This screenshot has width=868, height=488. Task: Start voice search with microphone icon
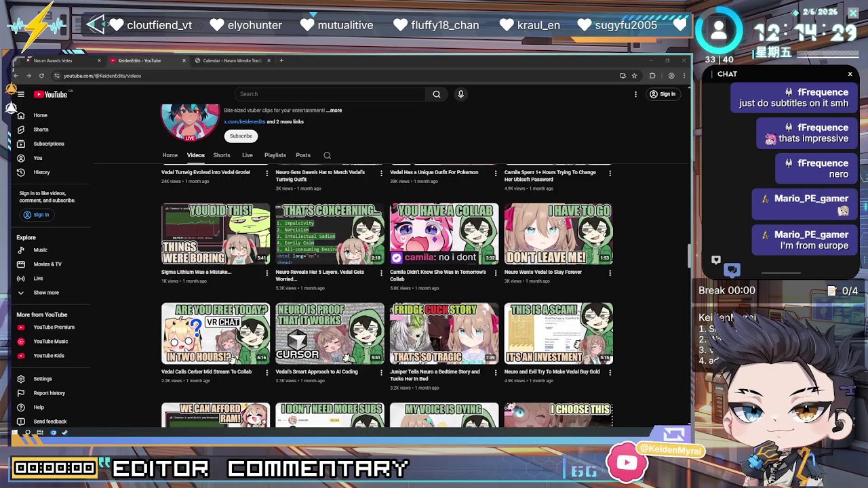click(x=460, y=94)
